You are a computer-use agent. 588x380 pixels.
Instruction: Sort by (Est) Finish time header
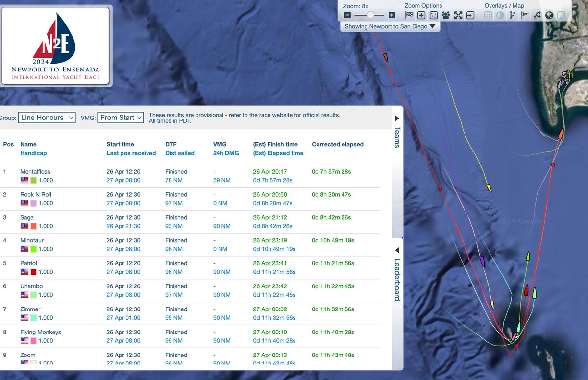(x=275, y=144)
